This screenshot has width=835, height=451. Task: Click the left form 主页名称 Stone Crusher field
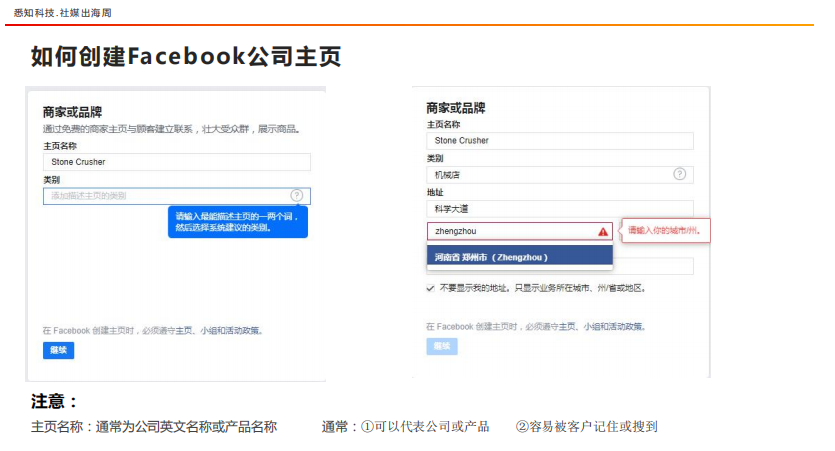pyautogui.click(x=177, y=162)
